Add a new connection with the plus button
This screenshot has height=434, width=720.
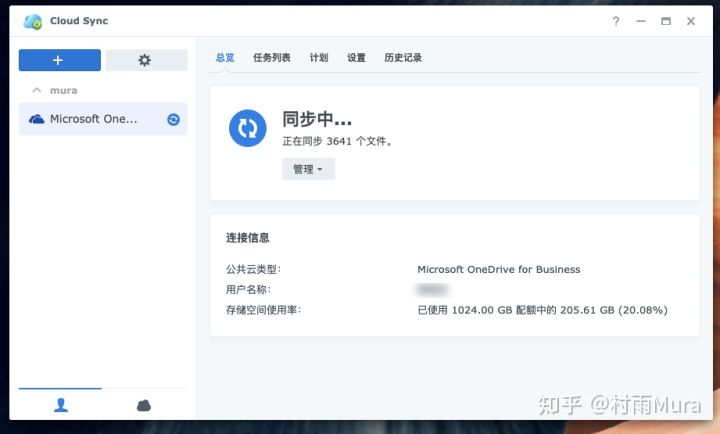[59, 60]
